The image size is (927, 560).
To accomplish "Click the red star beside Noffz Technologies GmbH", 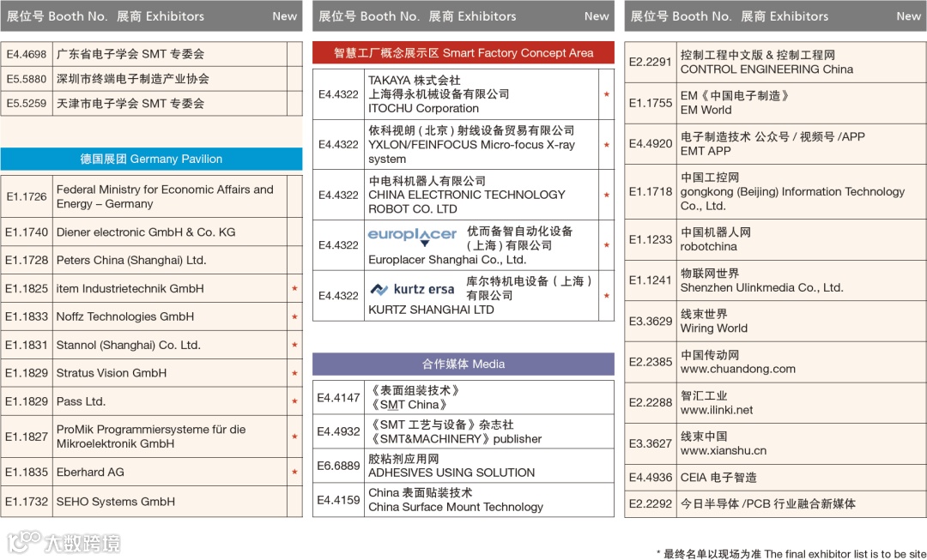I will (x=294, y=316).
